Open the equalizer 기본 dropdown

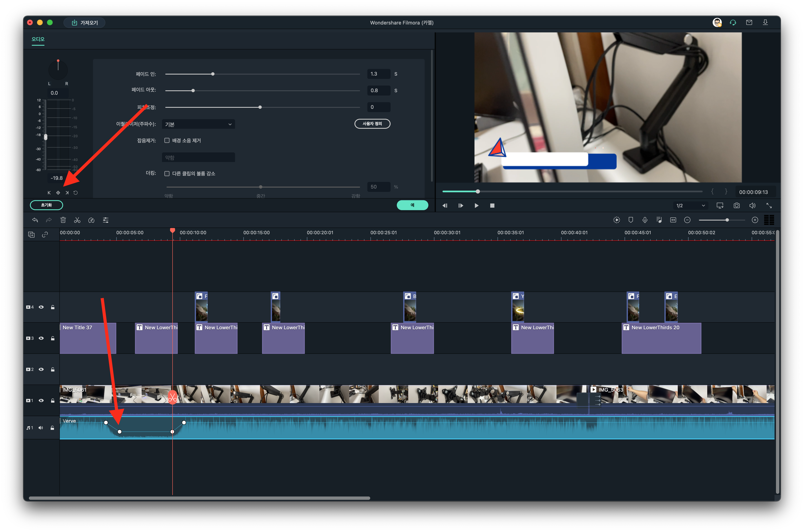pyautogui.click(x=198, y=124)
